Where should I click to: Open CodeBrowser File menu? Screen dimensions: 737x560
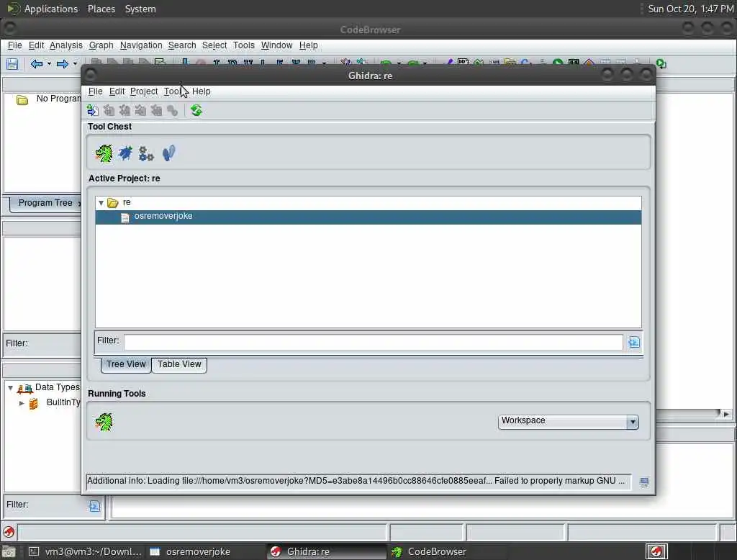click(14, 45)
